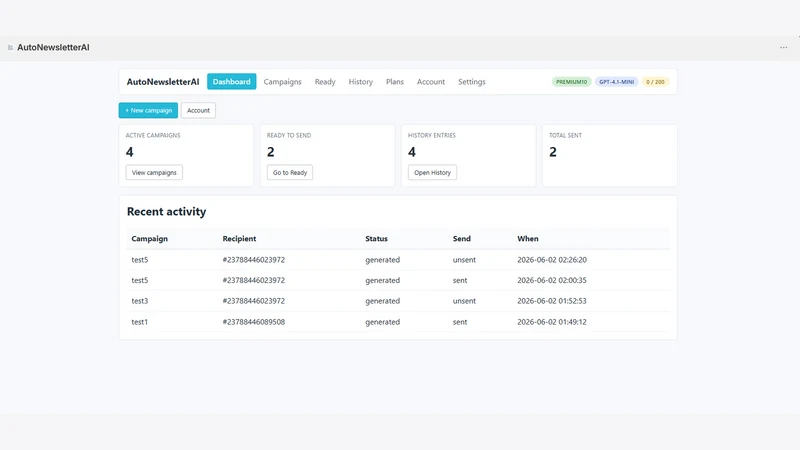Select test5 row dated 02:26:20

(x=398, y=260)
